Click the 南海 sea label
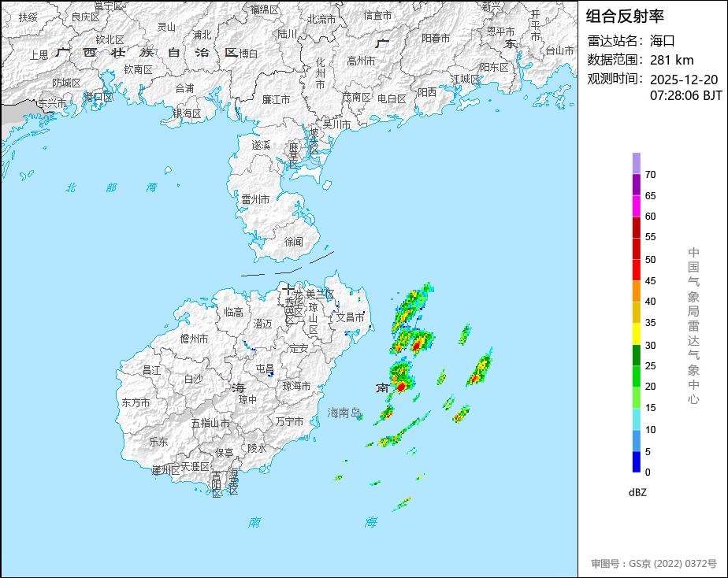Image resolution: width=728 pixels, height=578 pixels. (x=313, y=522)
